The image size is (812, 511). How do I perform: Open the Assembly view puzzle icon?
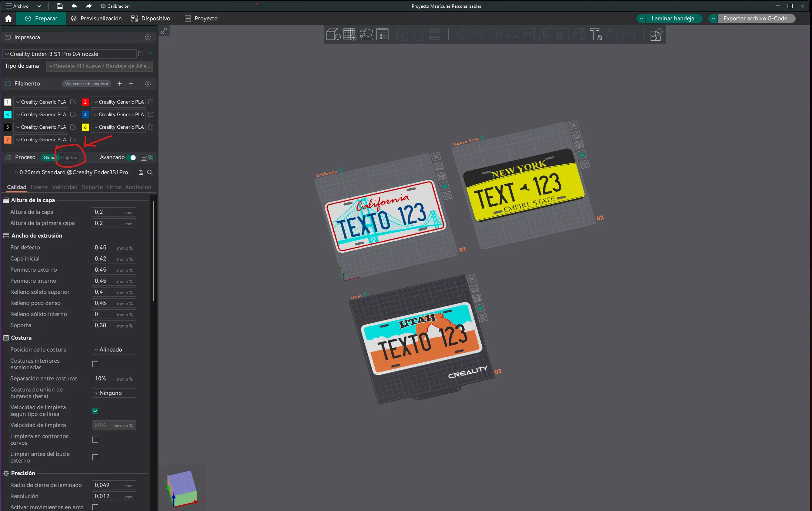click(x=656, y=34)
